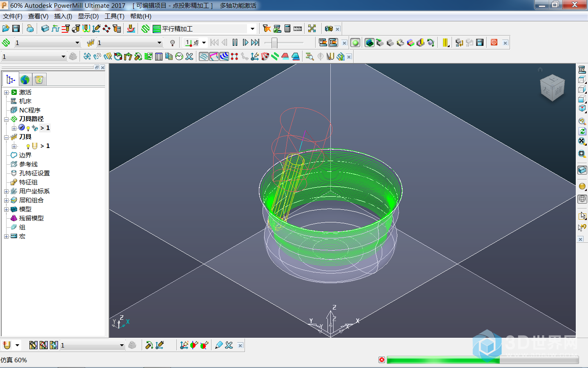Click the wireframe globe view icon
The image size is (588, 368).
[582, 199]
